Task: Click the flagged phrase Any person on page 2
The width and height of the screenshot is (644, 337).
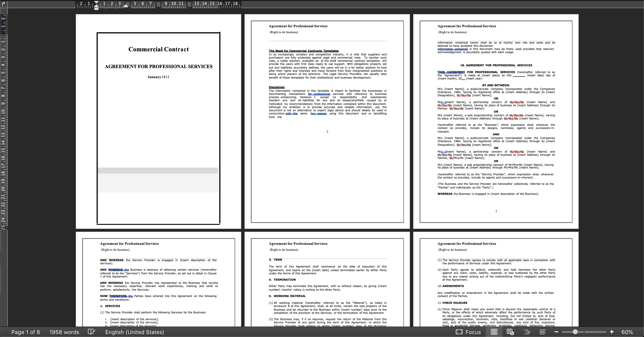Action: pyautogui.click(x=319, y=114)
